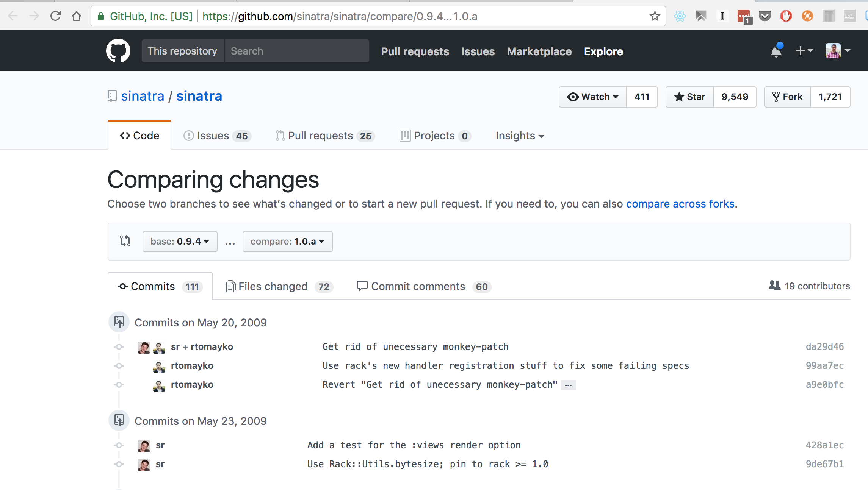
Task: Click the GitHub octocat logo
Action: 118,51
